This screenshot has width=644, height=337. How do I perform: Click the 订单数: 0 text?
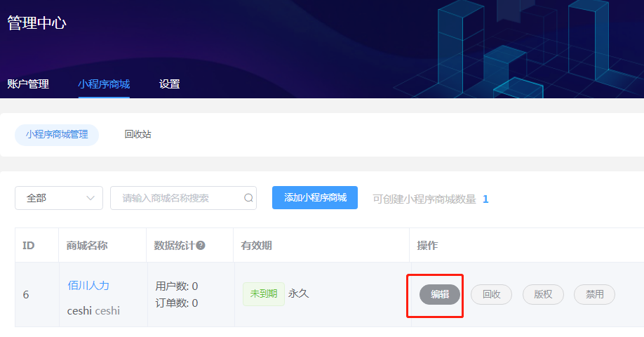(x=177, y=303)
